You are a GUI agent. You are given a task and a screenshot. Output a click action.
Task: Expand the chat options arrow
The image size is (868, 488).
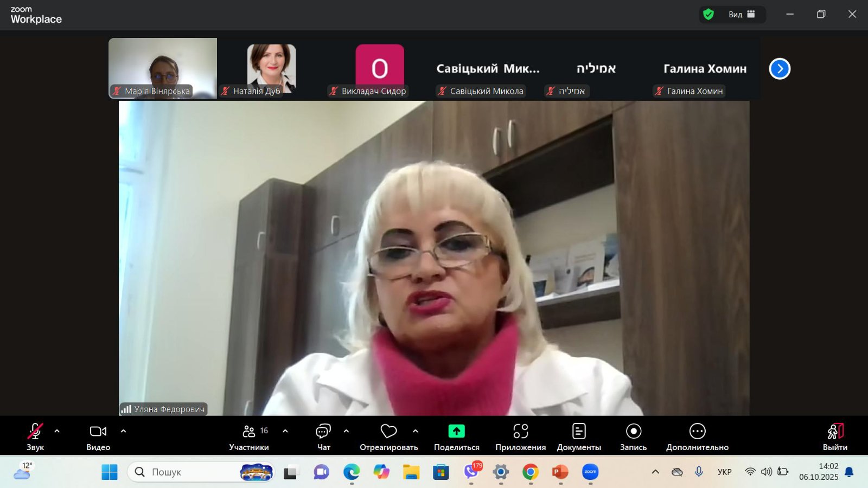[x=346, y=431]
